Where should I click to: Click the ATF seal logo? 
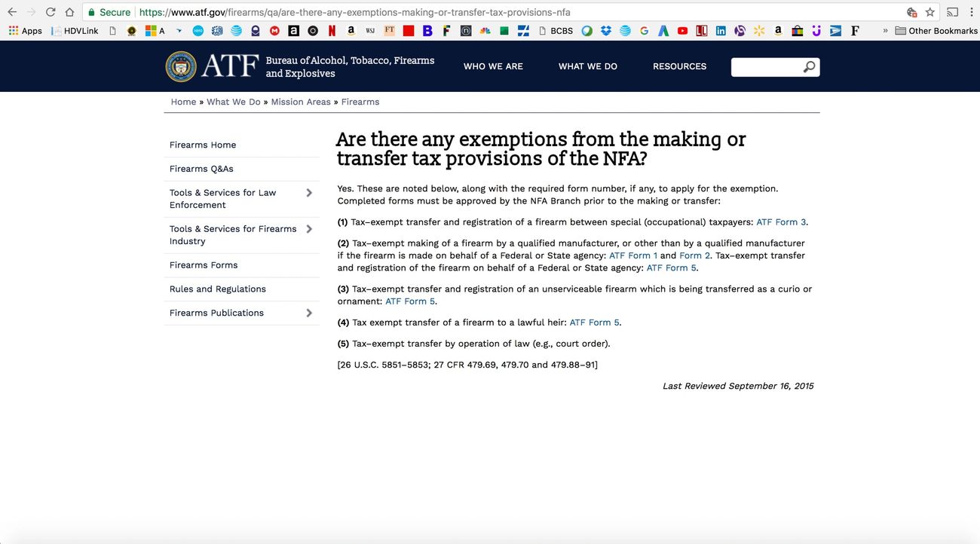(x=181, y=66)
